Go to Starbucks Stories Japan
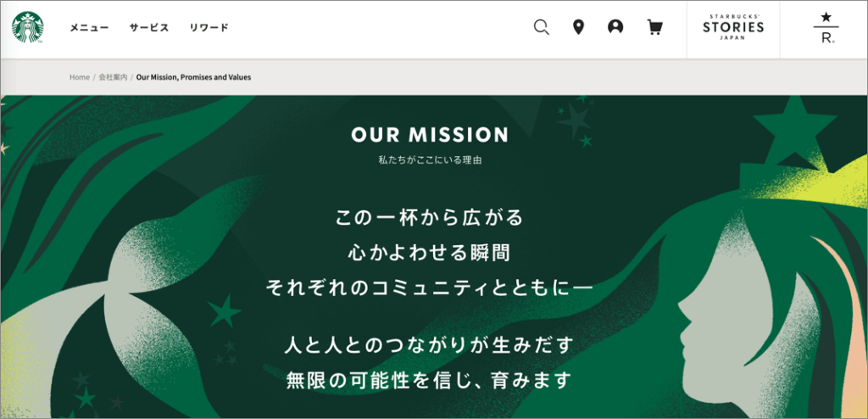Screen dimensions: 868x419 (733, 28)
